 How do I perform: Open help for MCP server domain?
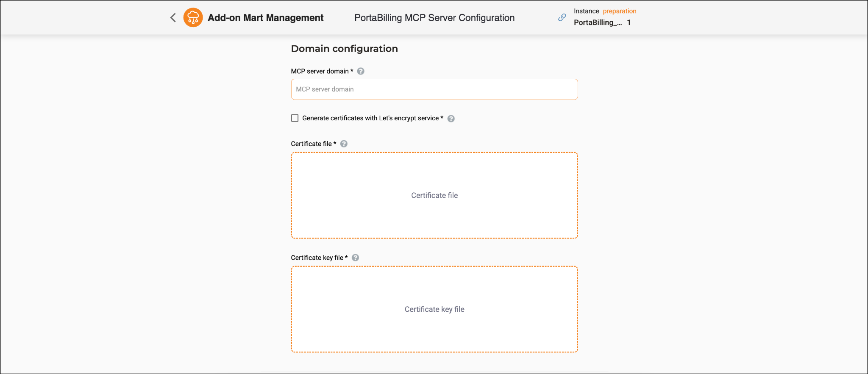[361, 71]
